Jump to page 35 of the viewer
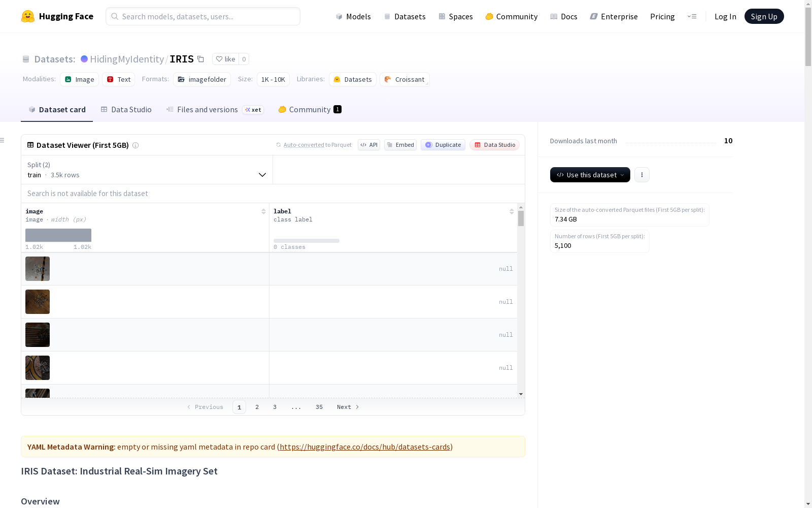The image size is (812, 508). pos(319,407)
